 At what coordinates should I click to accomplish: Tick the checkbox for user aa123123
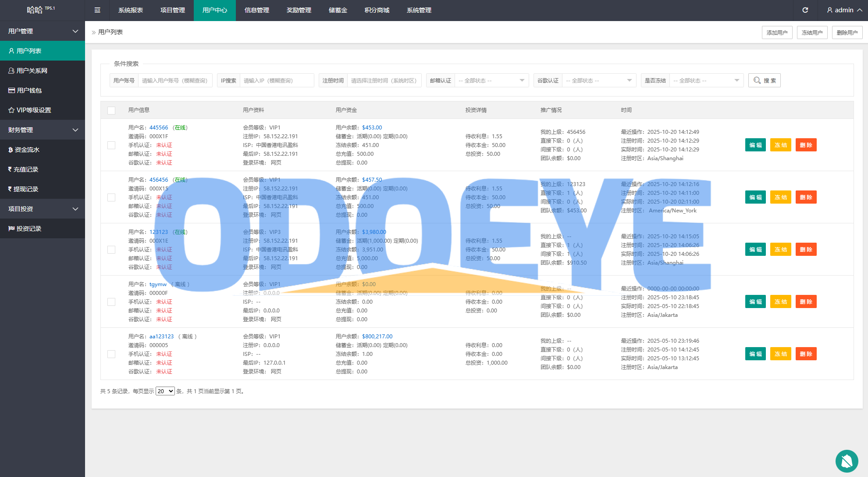coord(111,354)
